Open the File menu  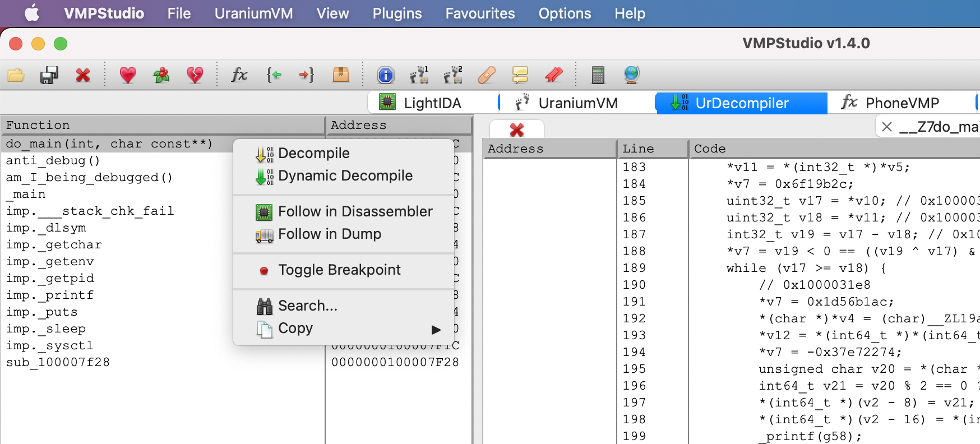(x=179, y=13)
